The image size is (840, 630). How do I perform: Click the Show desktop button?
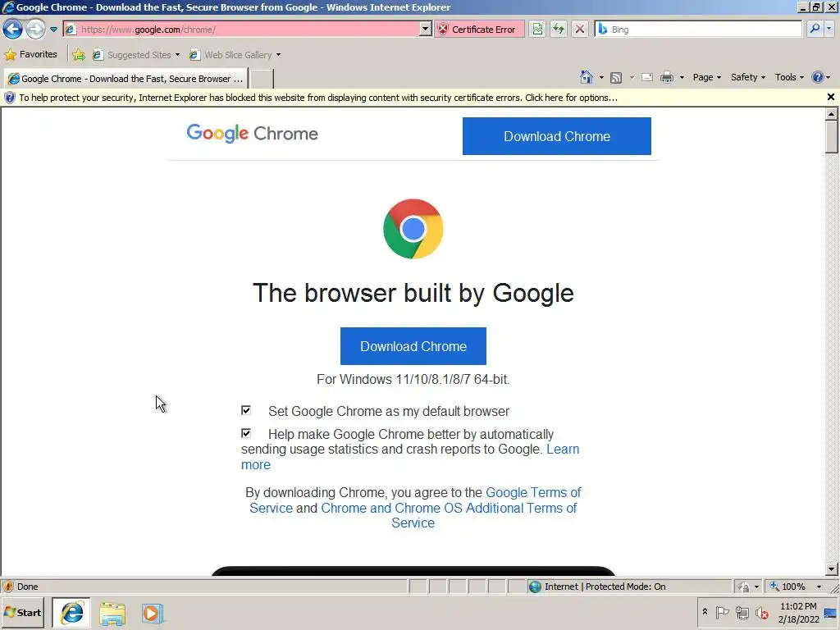click(x=831, y=613)
